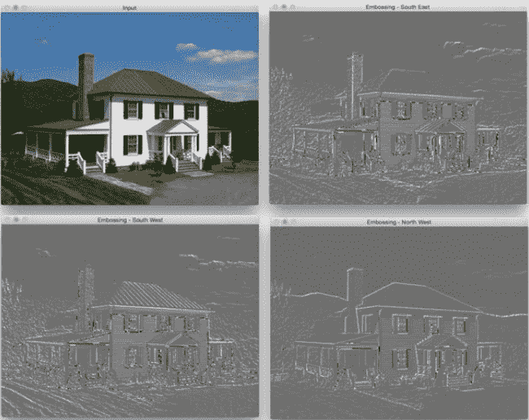
Task: Focus the Embossing - South East title bar
Action: point(397,7)
